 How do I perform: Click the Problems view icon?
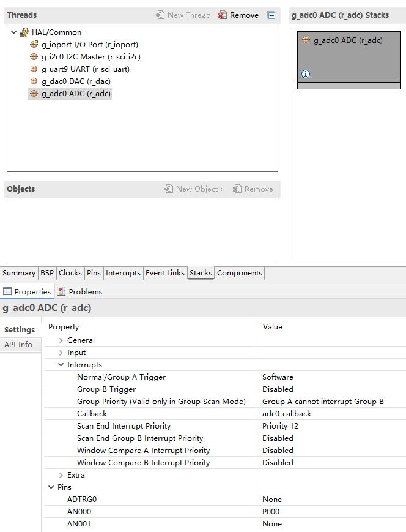tap(61, 291)
